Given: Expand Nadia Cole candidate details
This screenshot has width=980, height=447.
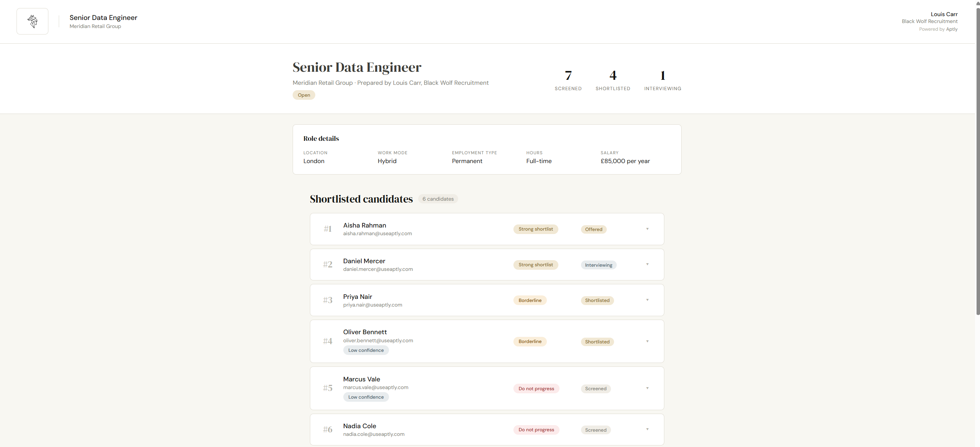Looking at the screenshot, I should click(647, 429).
